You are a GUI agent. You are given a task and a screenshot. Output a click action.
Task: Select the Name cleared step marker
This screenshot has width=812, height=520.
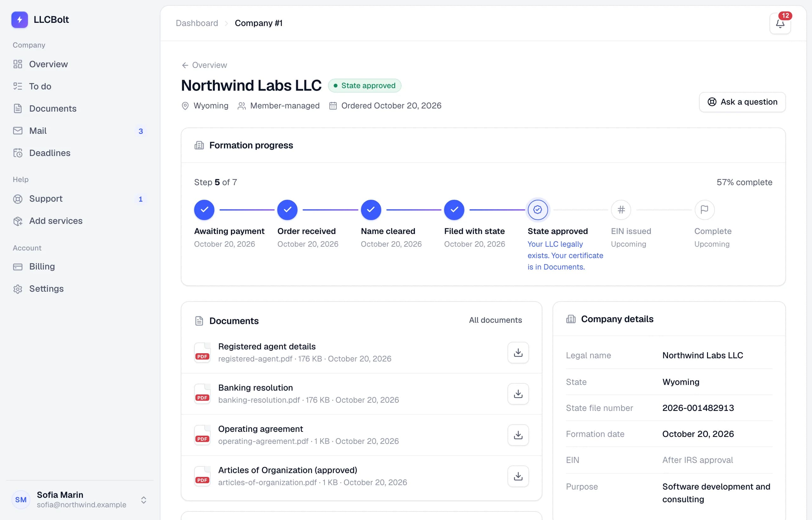pyautogui.click(x=371, y=210)
